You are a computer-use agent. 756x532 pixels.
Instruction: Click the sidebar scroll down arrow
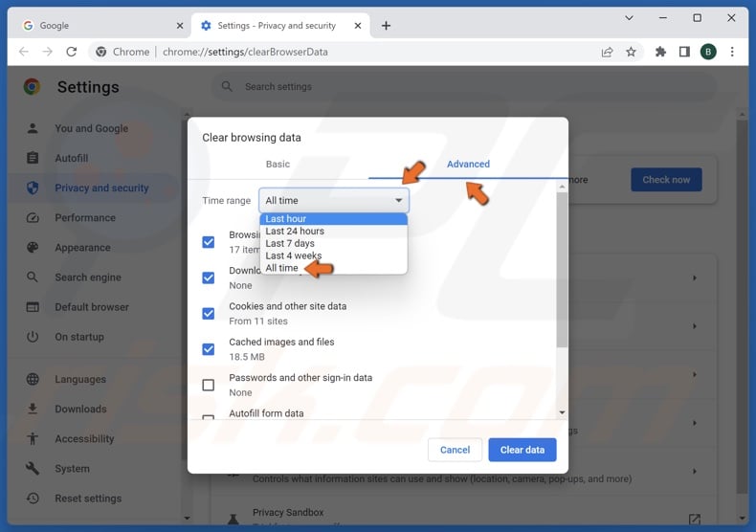(x=187, y=519)
